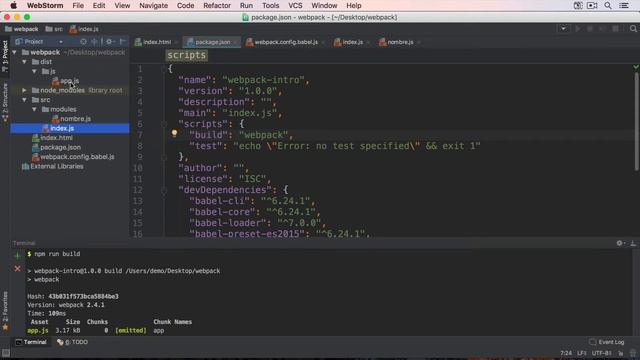Select app.js in the project tree
This screenshot has width=640, height=360.
66,81
